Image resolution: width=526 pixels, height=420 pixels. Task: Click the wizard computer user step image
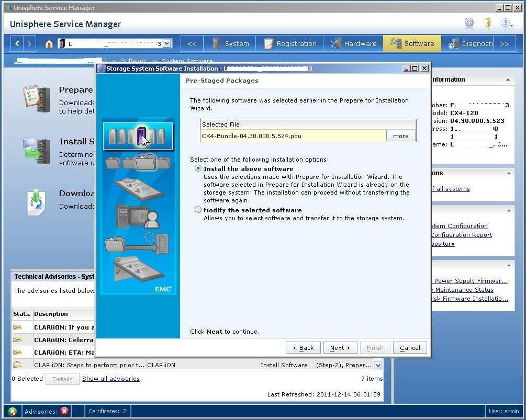pyautogui.click(x=138, y=217)
